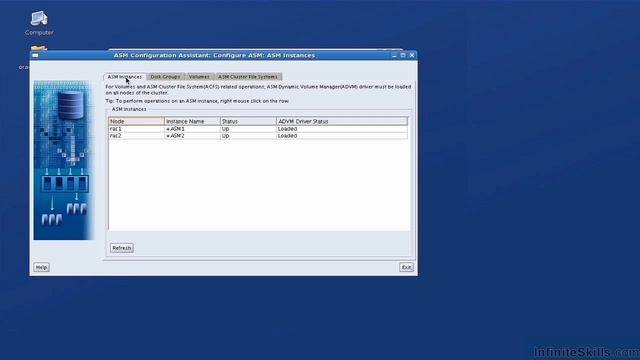This screenshot has height=360, width=640.
Task: Open the Computer desktop icon
Action: pyautogui.click(x=39, y=23)
